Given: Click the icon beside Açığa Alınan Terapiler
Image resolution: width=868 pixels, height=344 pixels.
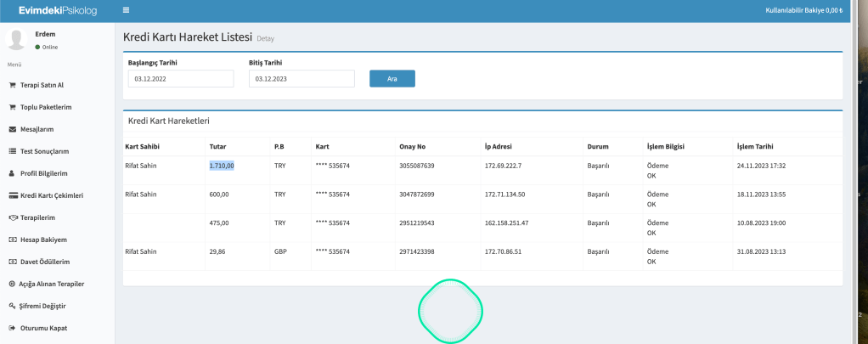Looking at the screenshot, I should 12,284.
